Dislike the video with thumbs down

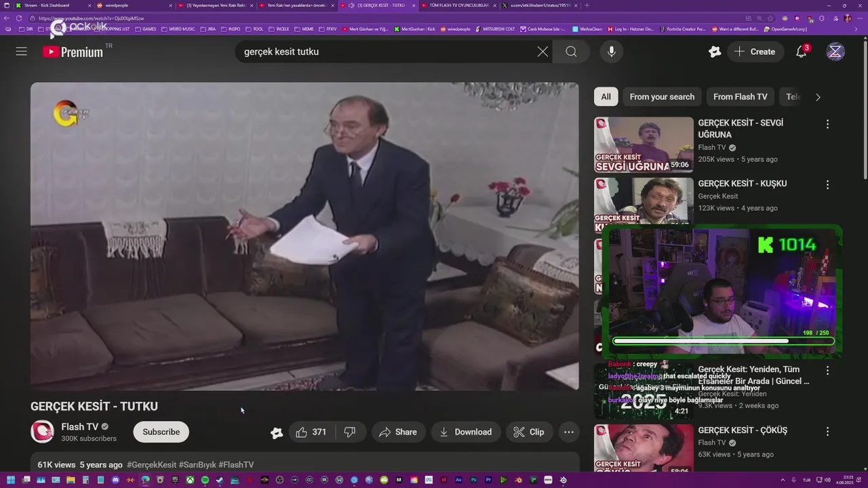coord(350,432)
